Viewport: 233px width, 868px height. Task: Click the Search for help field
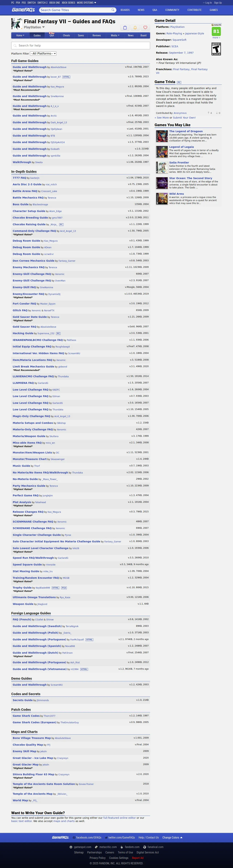81,45
